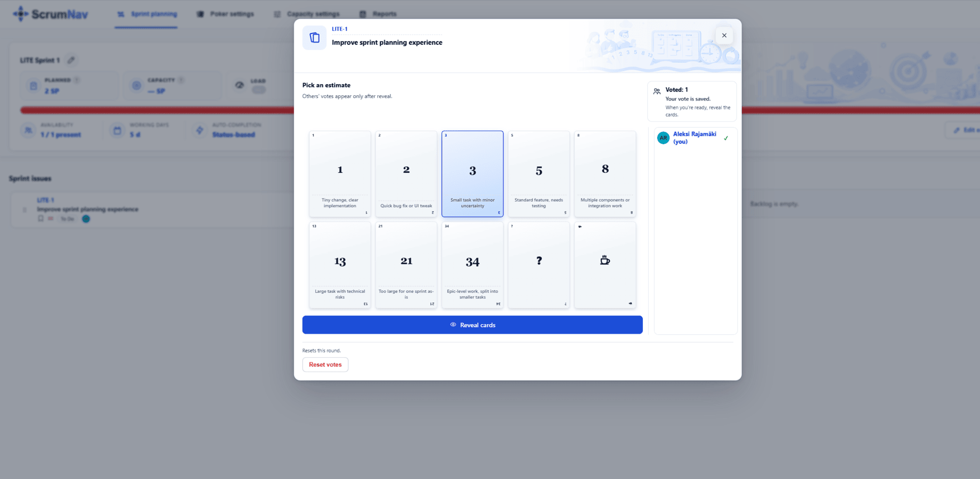
Task: Click the Reveal cards button
Action: pos(472,325)
